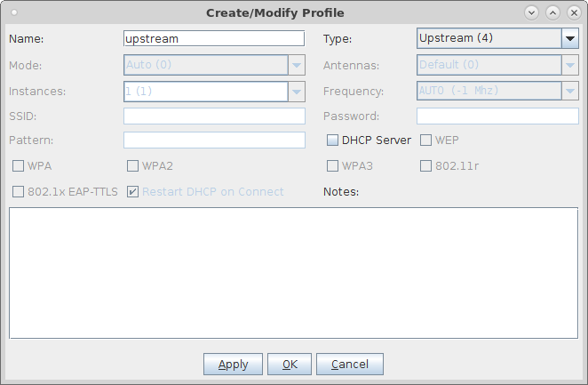588x385 pixels.
Task: Toggle Restart DHCP on Connect checkbox
Action: click(x=133, y=191)
